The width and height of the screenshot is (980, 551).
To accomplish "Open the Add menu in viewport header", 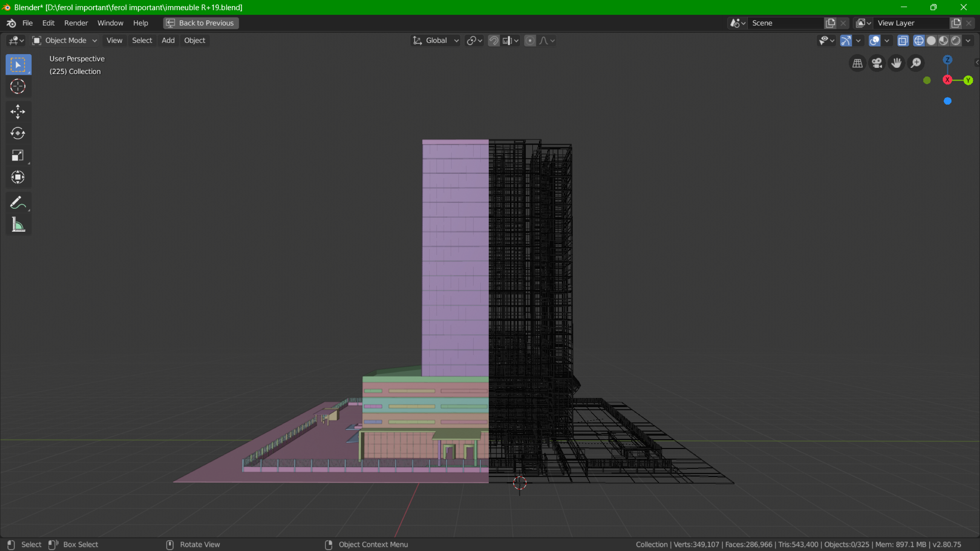I will point(168,41).
